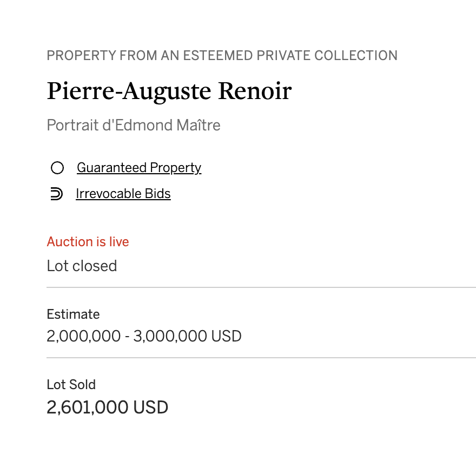Click the 2,601,000 sold price figure
Viewport: 476px width, 473px height.
click(88, 408)
